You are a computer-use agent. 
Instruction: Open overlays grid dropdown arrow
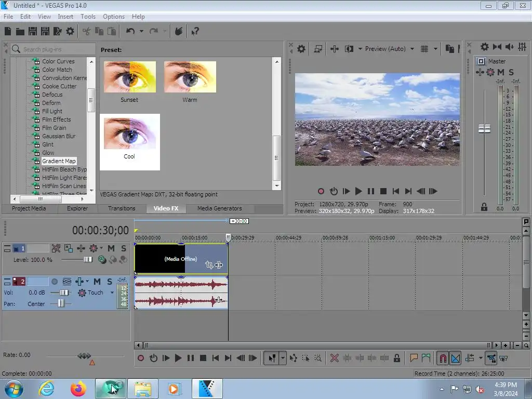(435, 49)
